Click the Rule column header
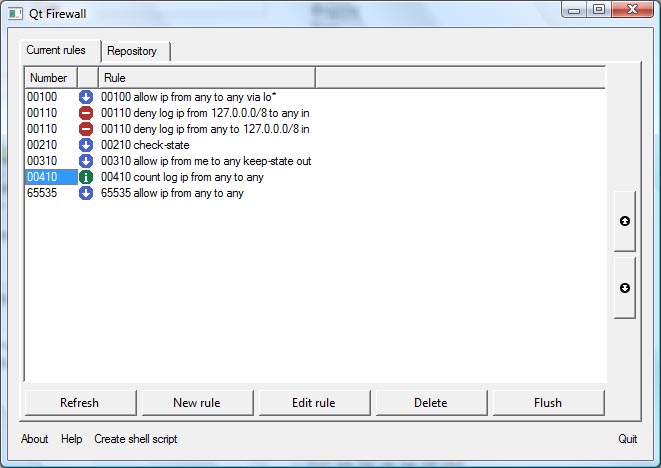This screenshot has height=468, width=661. tap(207, 78)
